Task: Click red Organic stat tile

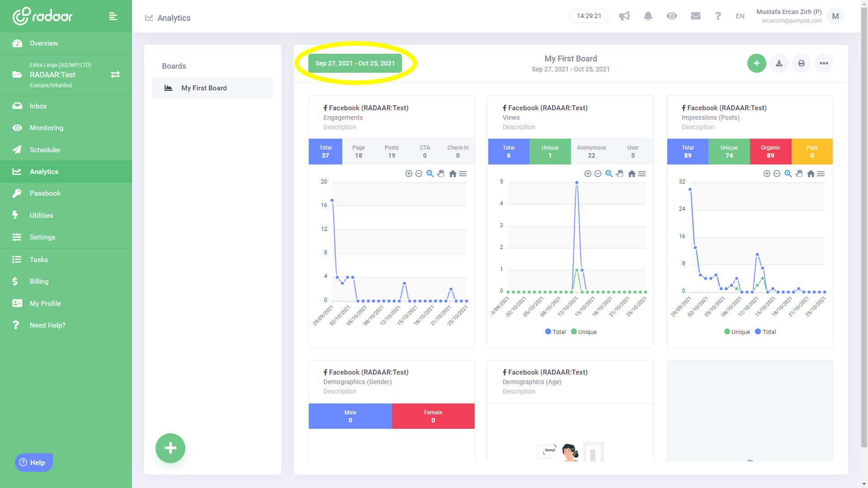Action: tap(770, 151)
